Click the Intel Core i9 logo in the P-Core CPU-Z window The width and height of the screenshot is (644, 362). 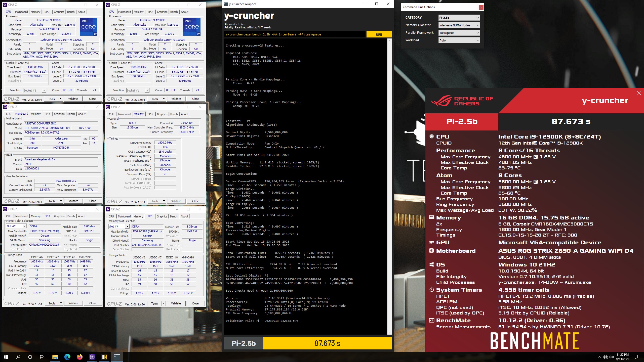[x=89, y=27]
